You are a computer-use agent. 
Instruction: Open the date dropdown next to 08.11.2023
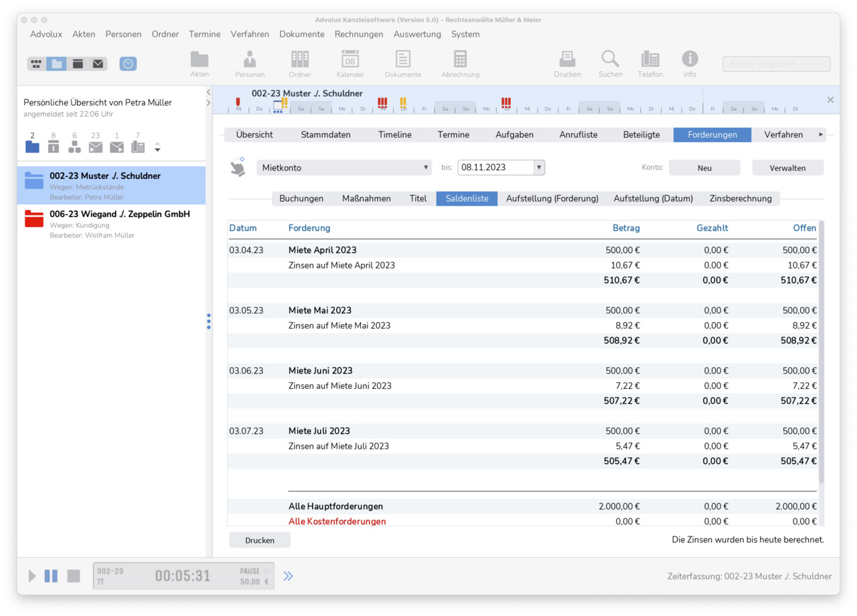(x=539, y=167)
